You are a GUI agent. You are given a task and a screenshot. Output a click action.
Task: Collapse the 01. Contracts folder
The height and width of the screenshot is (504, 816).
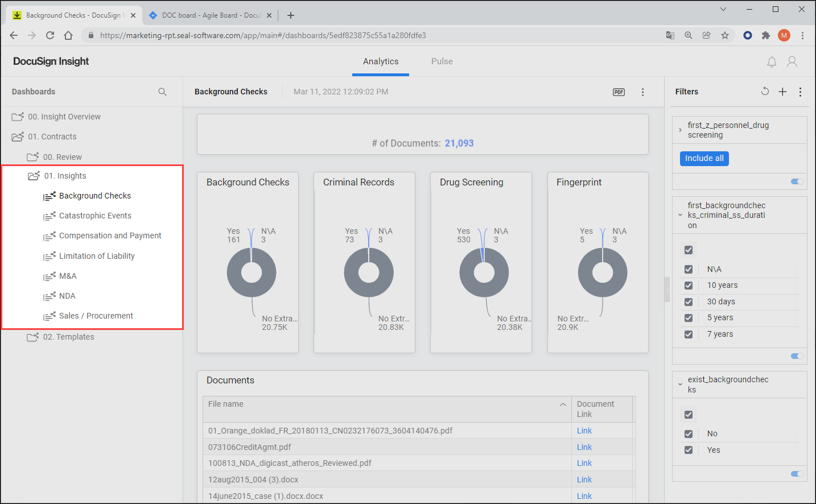pos(18,137)
